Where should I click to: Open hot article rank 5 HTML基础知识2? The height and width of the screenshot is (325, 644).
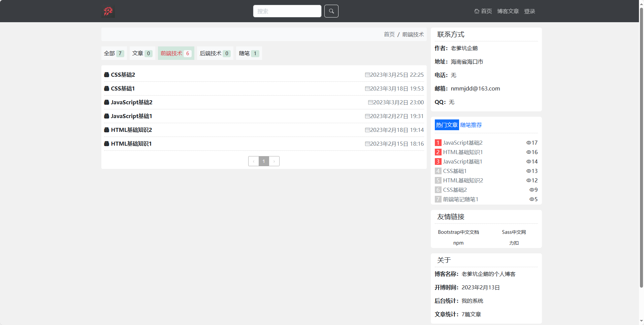pyautogui.click(x=463, y=180)
